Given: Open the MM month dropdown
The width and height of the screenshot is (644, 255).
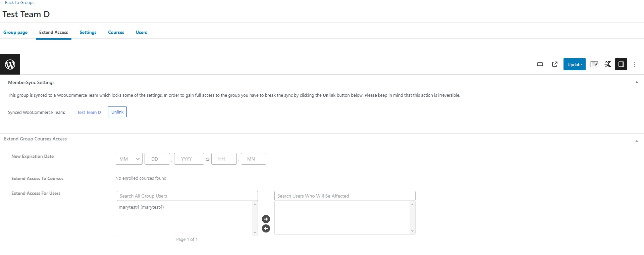Looking at the screenshot, I should click(x=129, y=159).
